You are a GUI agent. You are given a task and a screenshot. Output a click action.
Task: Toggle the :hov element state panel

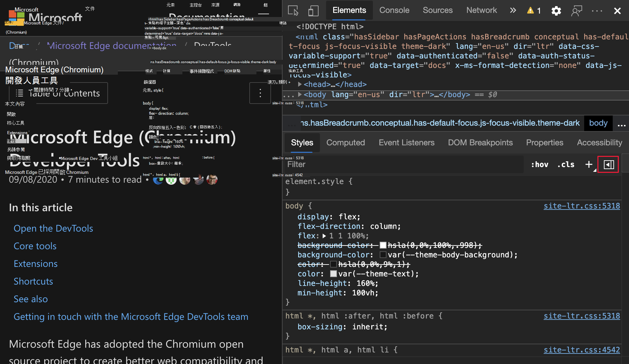[x=539, y=165]
